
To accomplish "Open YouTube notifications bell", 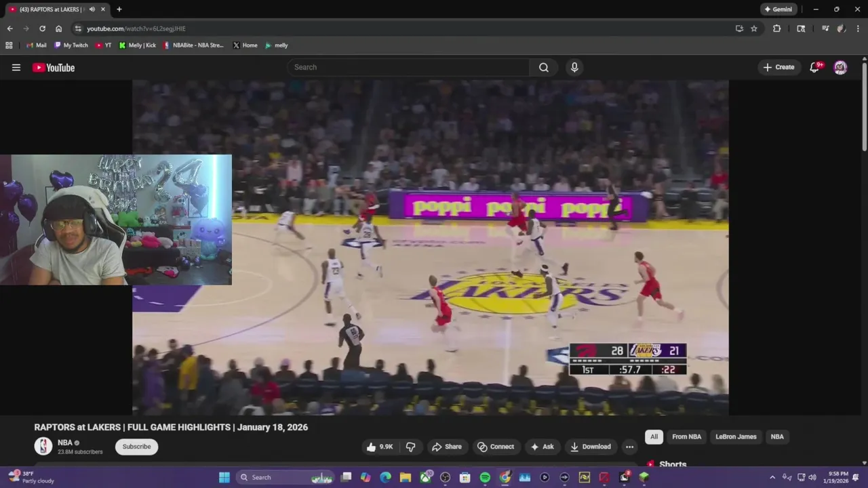I will coord(815,67).
